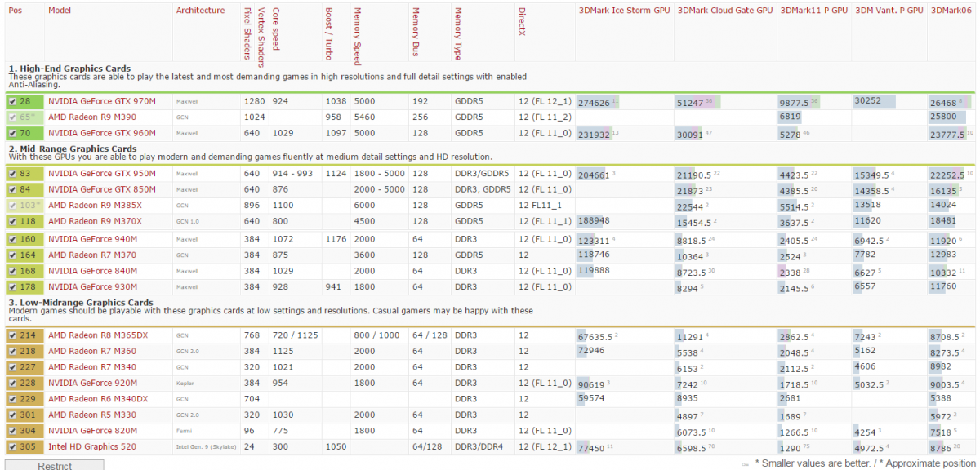Toggle the GeForce GTX 950M checkbox
The height and width of the screenshot is (470, 980).
12,174
